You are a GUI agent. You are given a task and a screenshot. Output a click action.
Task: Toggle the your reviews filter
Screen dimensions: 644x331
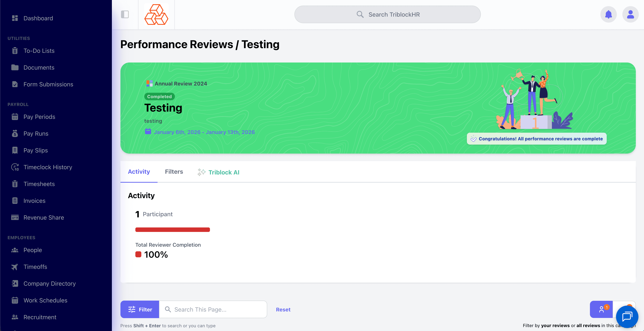(601, 310)
